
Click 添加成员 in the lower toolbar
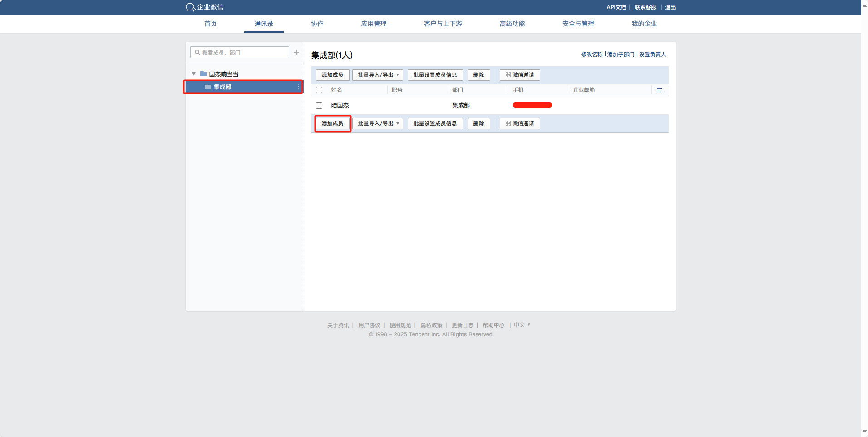pos(333,124)
